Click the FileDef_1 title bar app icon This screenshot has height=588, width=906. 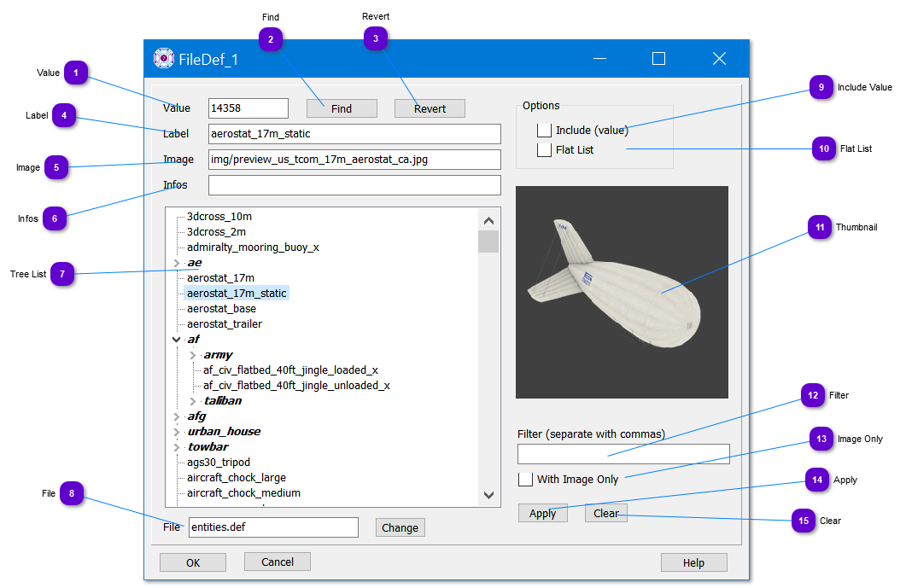(x=163, y=58)
